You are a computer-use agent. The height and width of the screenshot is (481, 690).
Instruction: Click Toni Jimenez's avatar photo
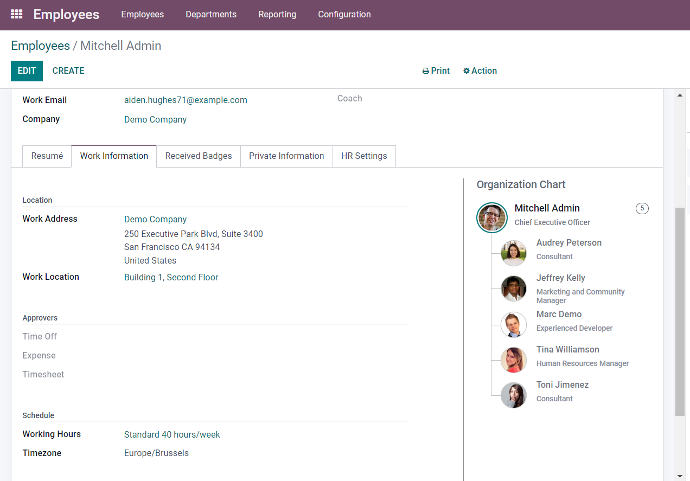point(514,395)
